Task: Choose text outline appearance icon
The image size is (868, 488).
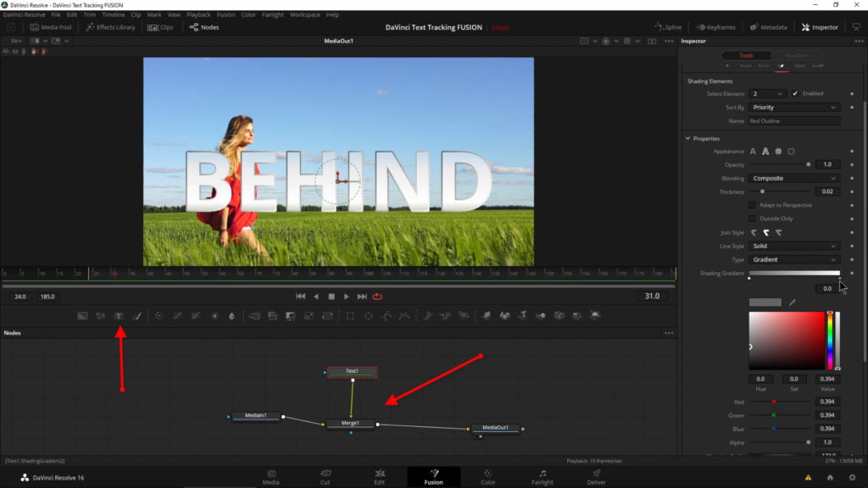Action: coord(765,151)
